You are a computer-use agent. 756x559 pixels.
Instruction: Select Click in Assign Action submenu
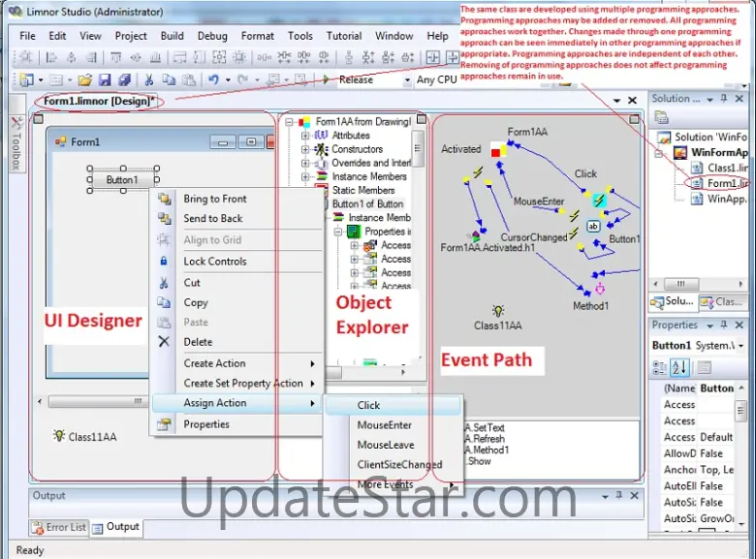click(393, 405)
